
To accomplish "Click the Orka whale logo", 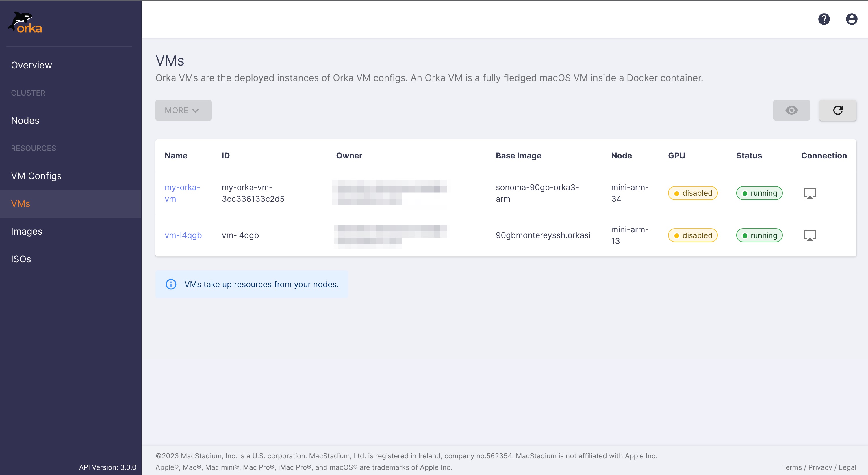I will click(25, 23).
